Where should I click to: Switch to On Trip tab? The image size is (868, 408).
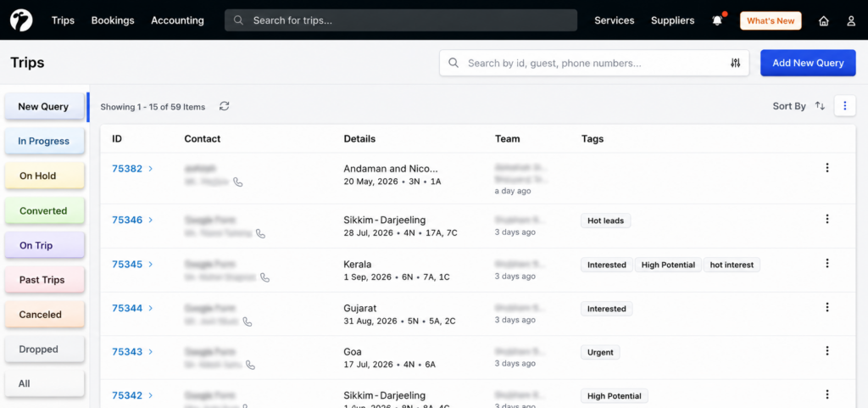[44, 245]
